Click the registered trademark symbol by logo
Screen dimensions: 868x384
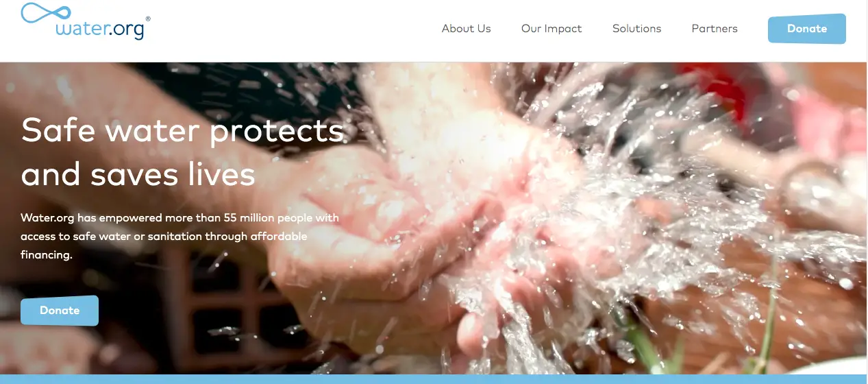point(148,19)
